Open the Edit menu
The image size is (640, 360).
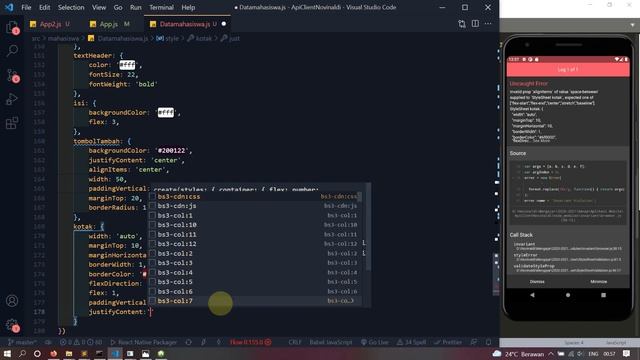44,7
